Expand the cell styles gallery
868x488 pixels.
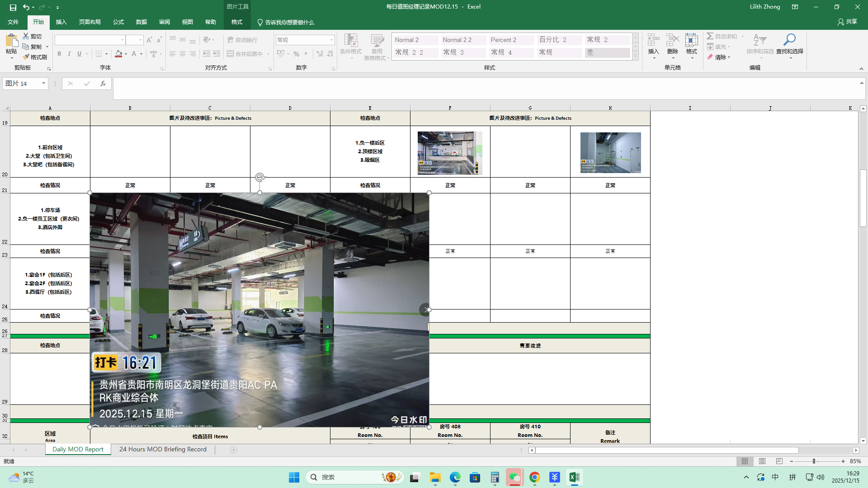click(x=635, y=56)
